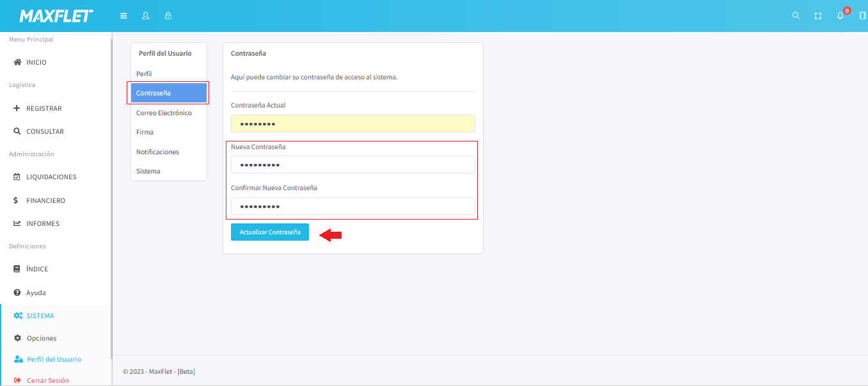Toggle fullscreen mode icon

point(817,16)
